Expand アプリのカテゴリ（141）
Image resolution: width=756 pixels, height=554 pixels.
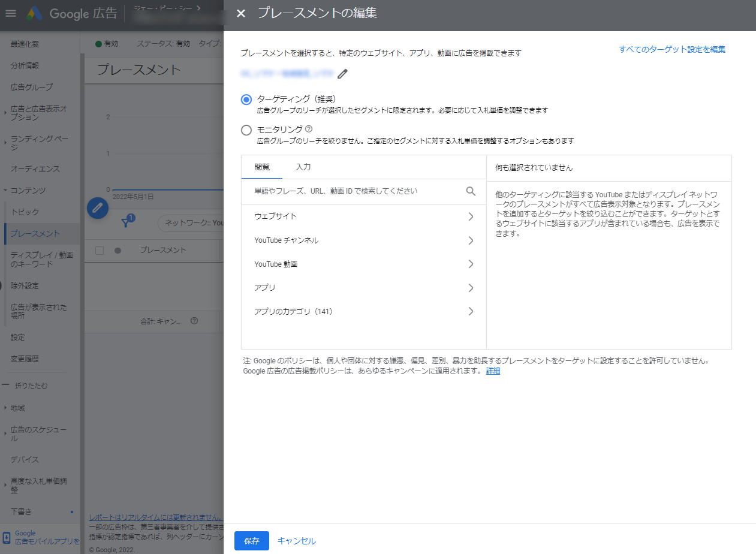(x=364, y=312)
